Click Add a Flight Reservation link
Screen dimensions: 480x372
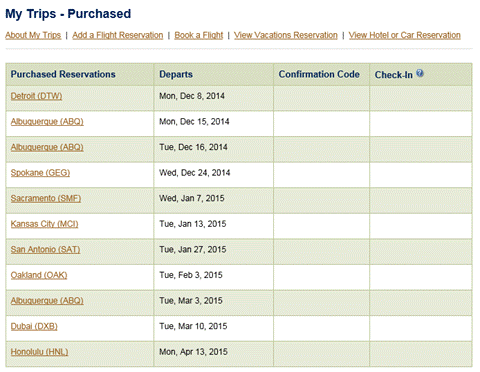(118, 35)
